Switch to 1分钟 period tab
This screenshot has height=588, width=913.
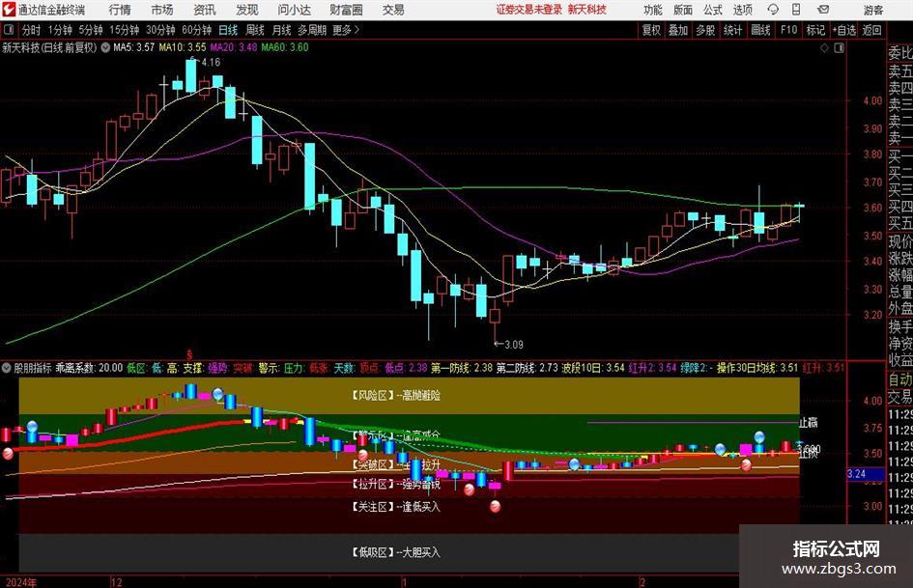pyautogui.click(x=60, y=30)
